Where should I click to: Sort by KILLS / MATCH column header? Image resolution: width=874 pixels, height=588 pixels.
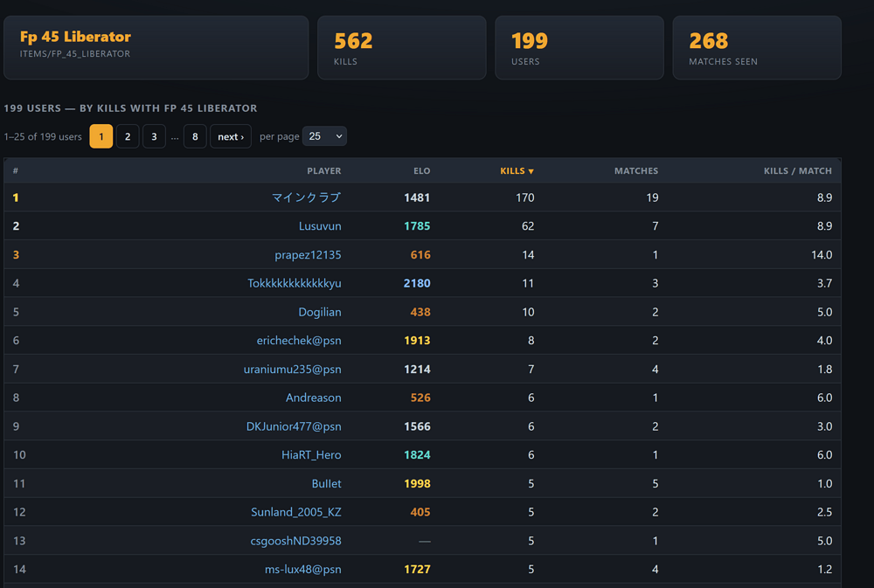798,171
